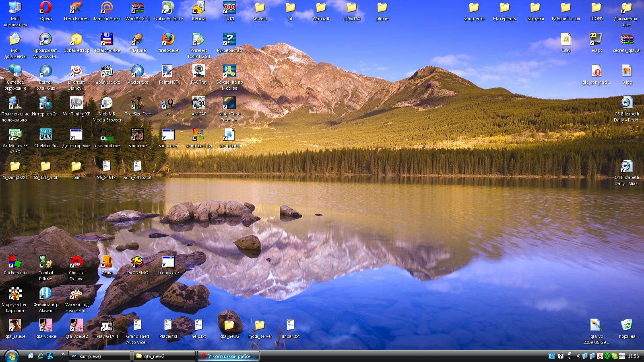Open the EN language bar selector

pos(551,356)
